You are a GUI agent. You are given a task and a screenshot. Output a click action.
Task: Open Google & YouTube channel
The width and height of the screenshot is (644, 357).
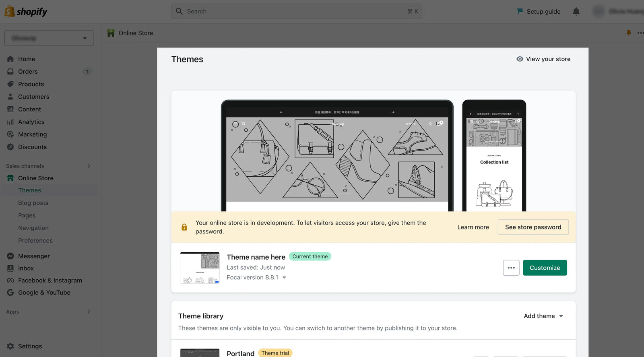[44, 293]
